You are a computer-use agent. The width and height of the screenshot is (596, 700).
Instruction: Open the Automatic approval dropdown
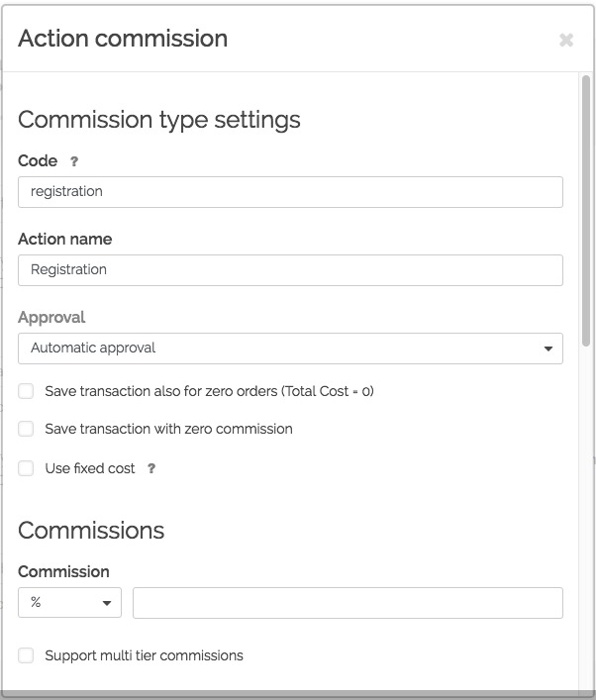pos(290,349)
